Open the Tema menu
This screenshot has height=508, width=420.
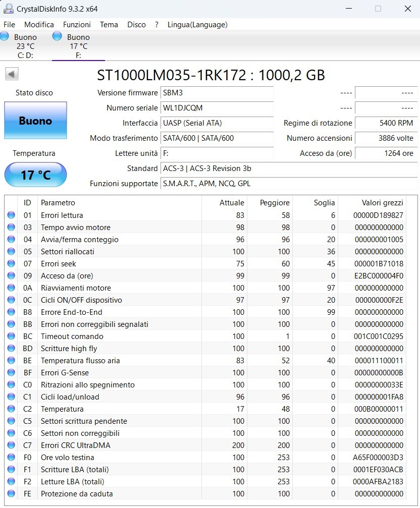pyautogui.click(x=109, y=25)
